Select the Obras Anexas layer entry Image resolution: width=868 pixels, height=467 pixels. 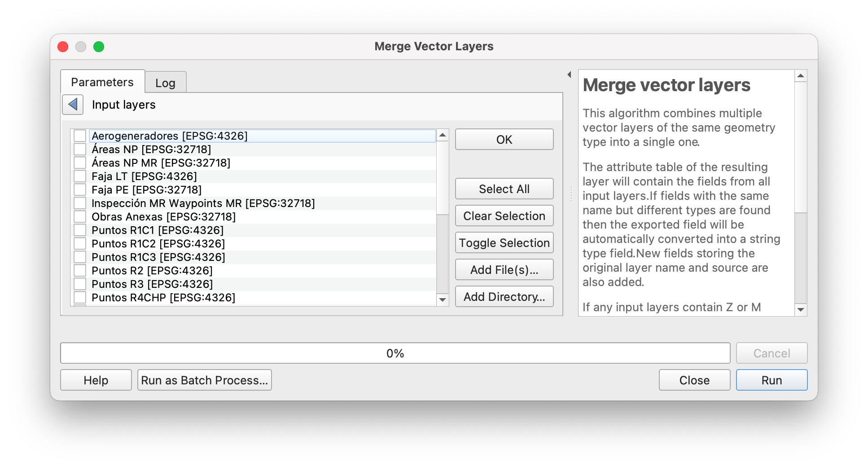coord(163,216)
